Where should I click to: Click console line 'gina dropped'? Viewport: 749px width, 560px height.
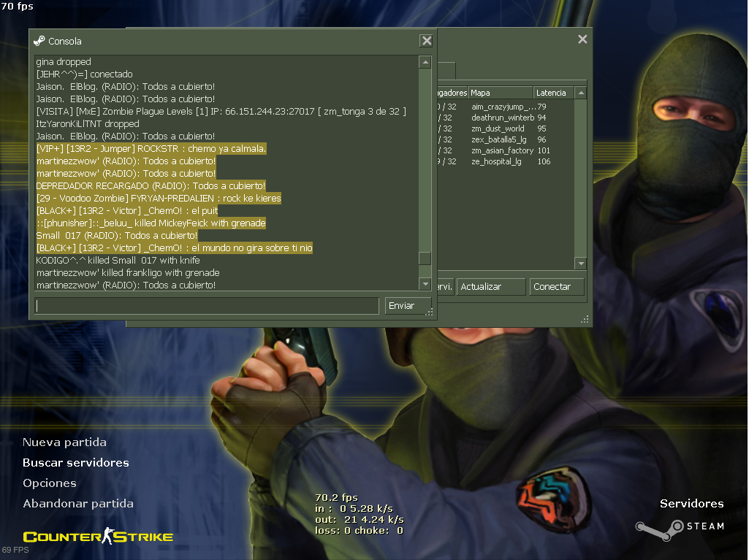click(x=64, y=61)
